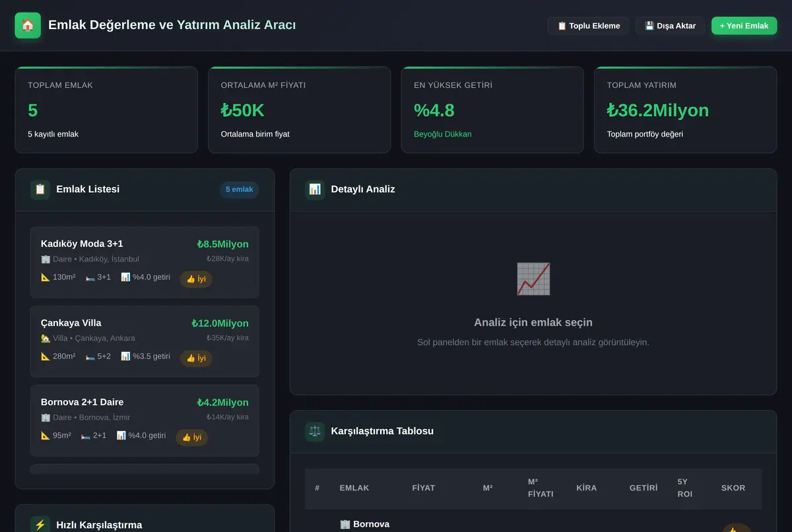Click the ₺12.0Milyon price on Çankaya Villa
792x532 pixels.
point(220,323)
